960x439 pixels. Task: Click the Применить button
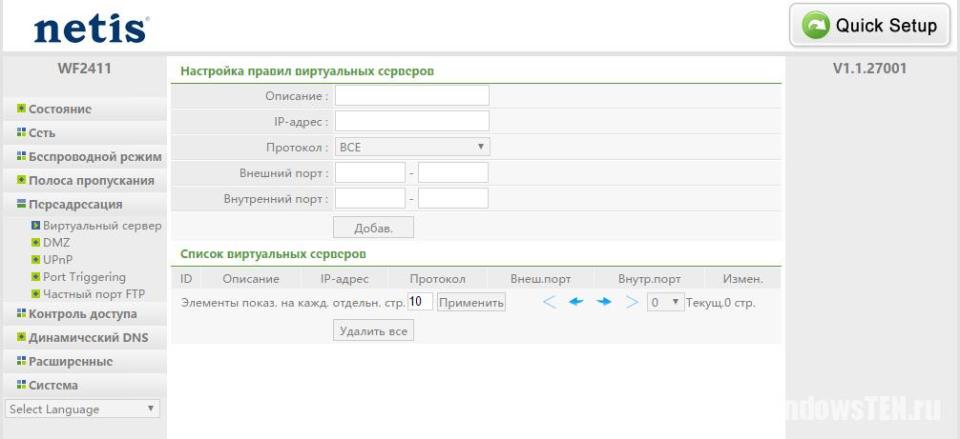click(x=471, y=302)
